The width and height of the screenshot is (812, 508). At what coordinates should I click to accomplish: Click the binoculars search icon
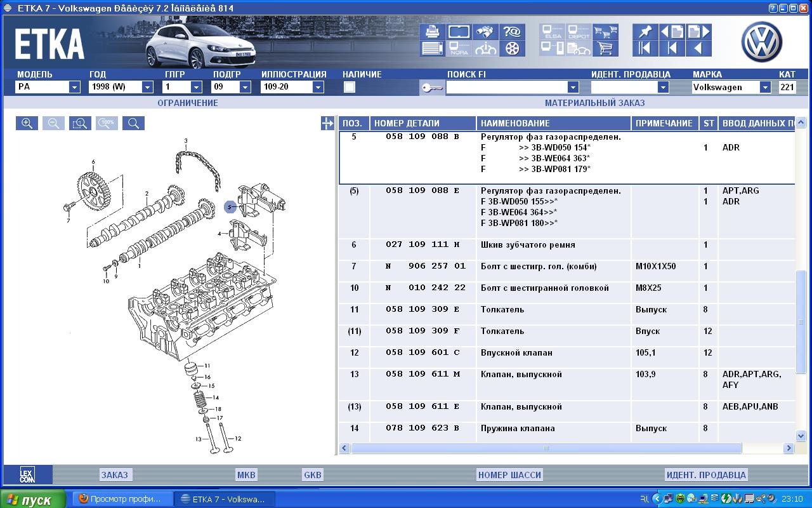485,32
